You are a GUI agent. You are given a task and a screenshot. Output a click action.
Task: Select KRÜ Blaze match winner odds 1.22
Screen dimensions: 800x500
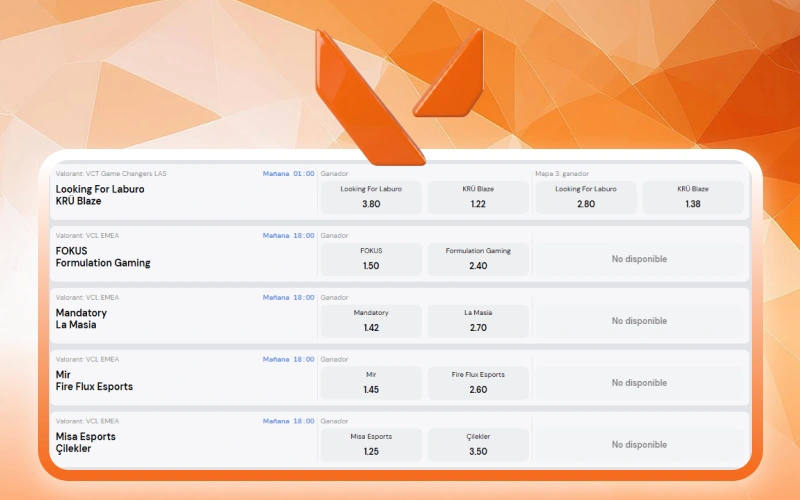[x=478, y=197]
